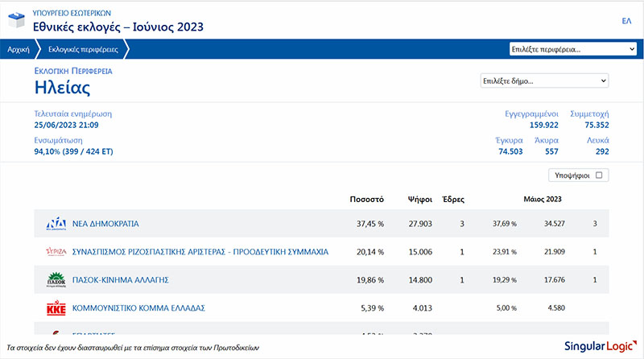This screenshot has width=644, height=359.
Task: Expand the Επιλέξτε δήμο dropdown
Action: click(543, 80)
